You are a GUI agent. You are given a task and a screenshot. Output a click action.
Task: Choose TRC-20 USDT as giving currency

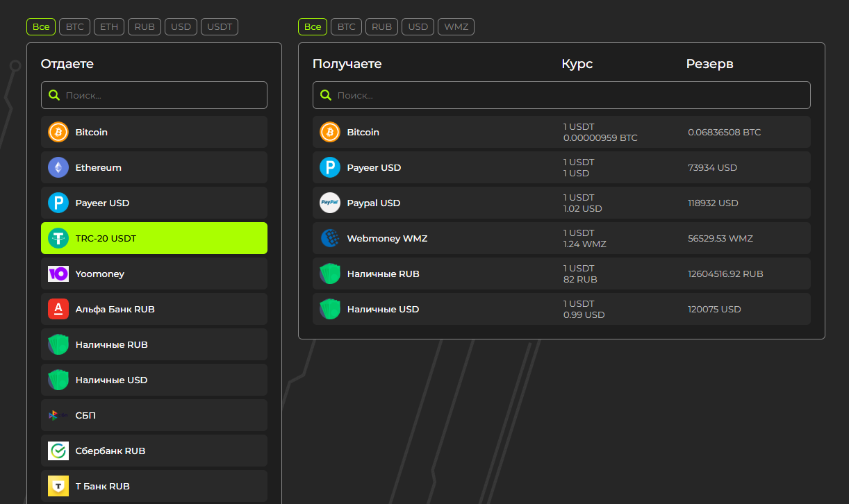pos(154,238)
